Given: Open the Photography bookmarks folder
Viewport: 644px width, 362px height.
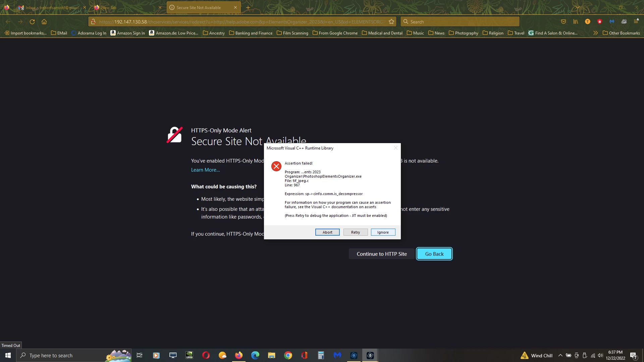Looking at the screenshot, I should pyautogui.click(x=464, y=33).
